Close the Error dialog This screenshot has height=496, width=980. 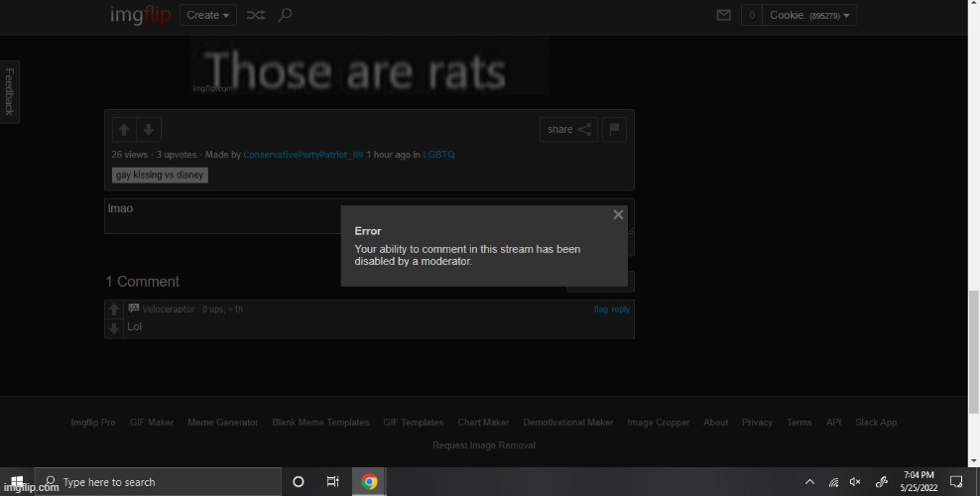[x=618, y=215]
